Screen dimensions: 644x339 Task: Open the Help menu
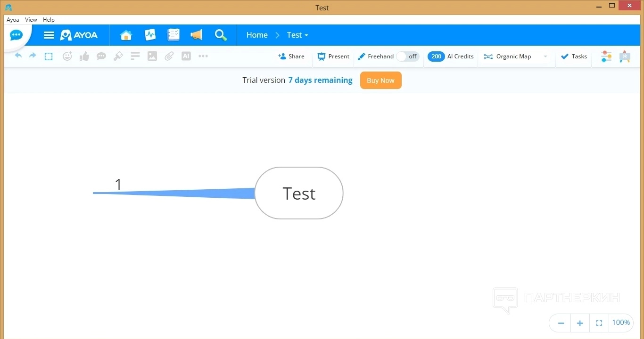[x=49, y=20]
